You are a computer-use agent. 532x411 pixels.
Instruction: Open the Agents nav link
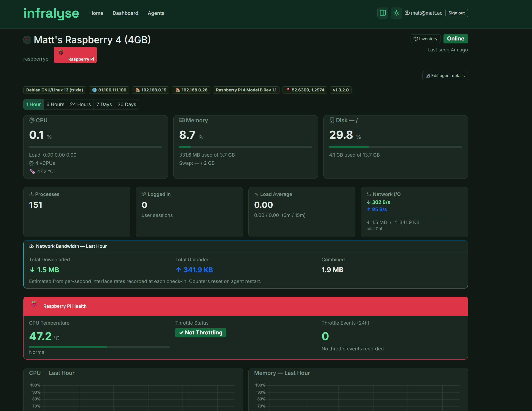click(x=156, y=13)
